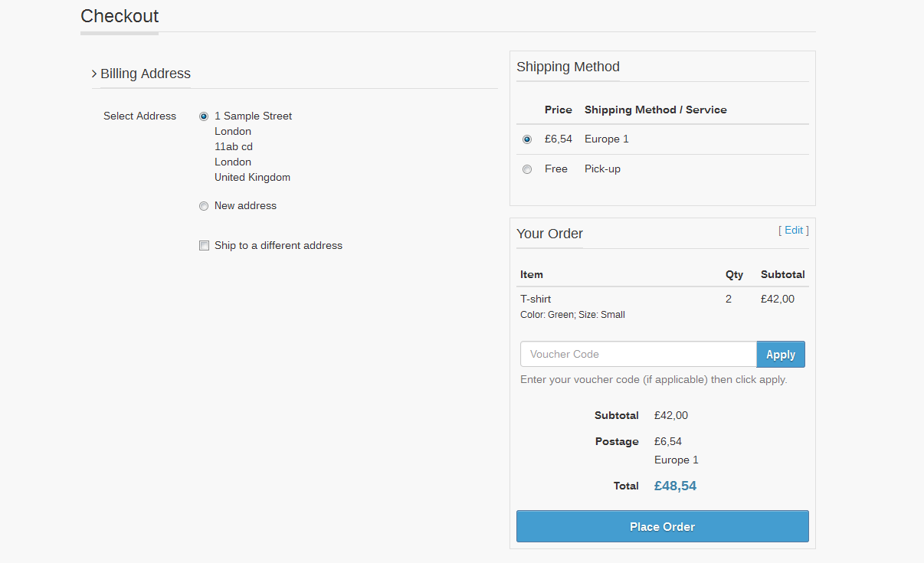
Task: Enable Ship to a different address checkbox
Action: pyautogui.click(x=204, y=246)
